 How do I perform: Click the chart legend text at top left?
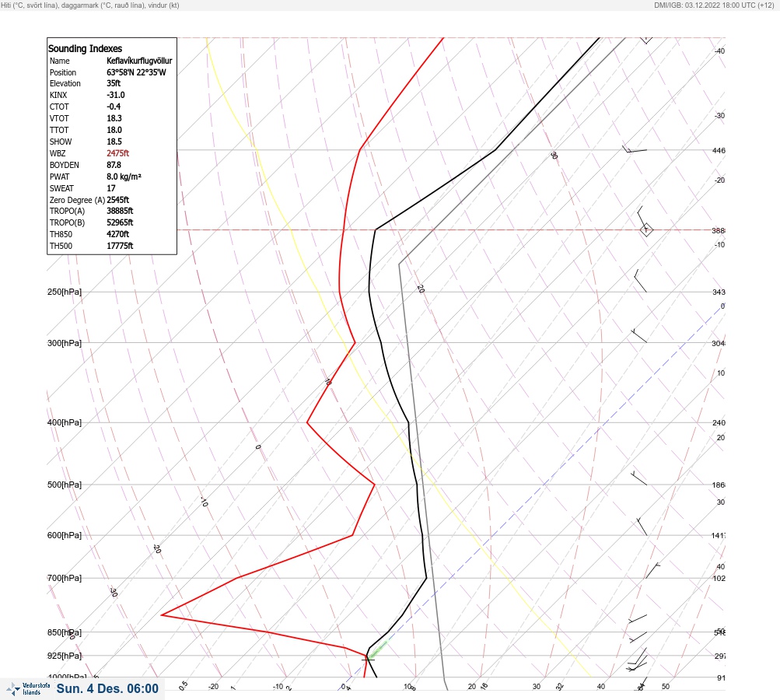[x=90, y=5]
